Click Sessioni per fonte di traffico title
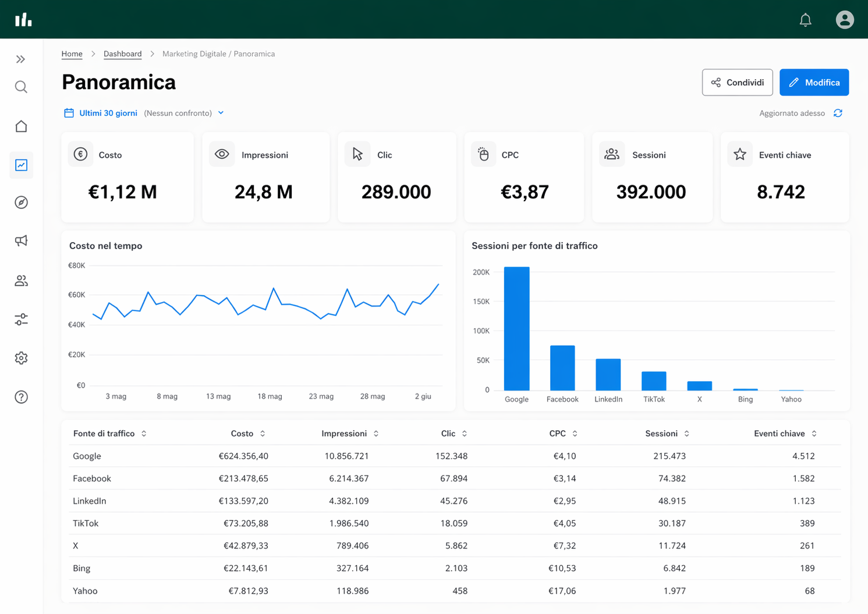 [x=534, y=246]
